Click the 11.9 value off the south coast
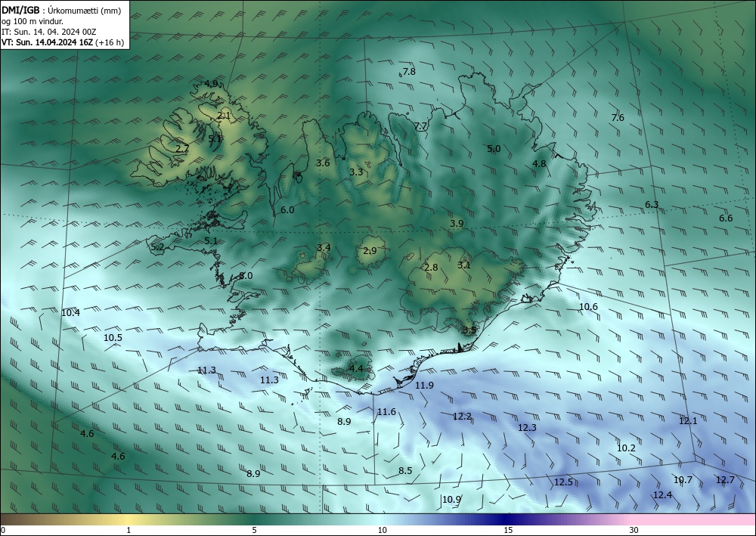 click(x=424, y=385)
